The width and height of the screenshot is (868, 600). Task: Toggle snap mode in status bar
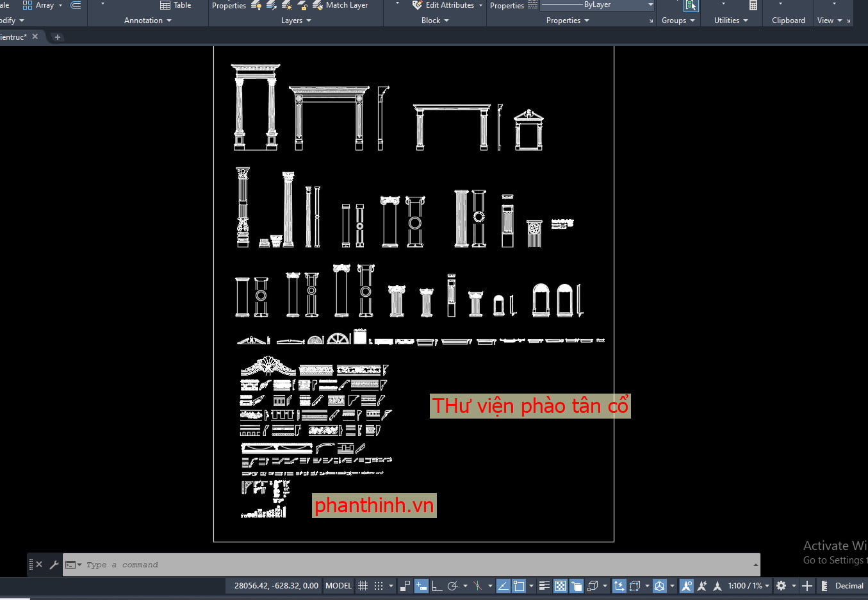pos(379,586)
